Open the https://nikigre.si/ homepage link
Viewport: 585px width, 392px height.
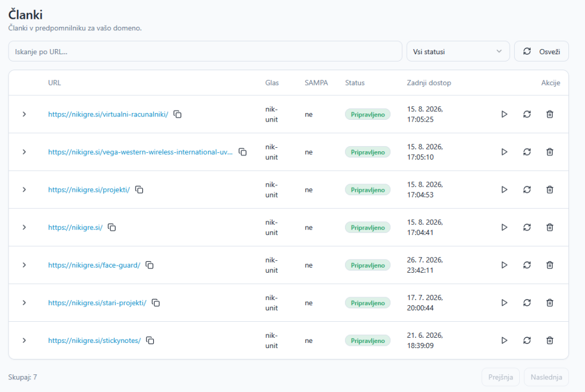click(75, 227)
